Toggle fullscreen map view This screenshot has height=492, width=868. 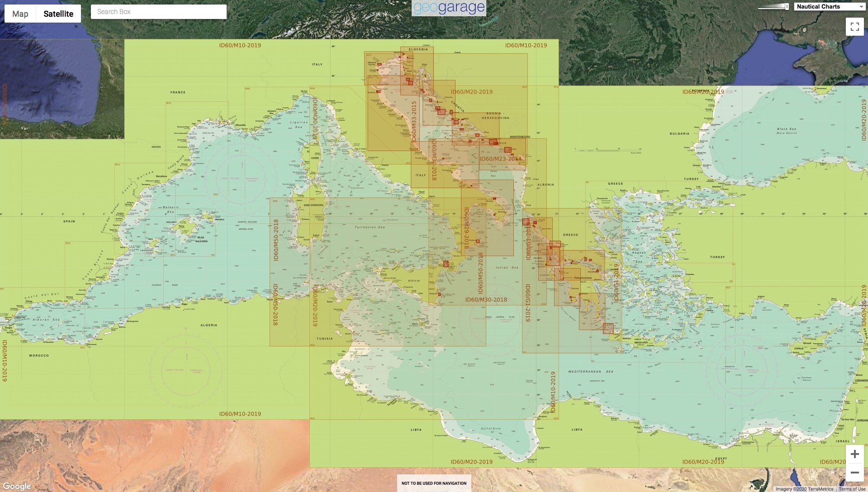pos(854,27)
